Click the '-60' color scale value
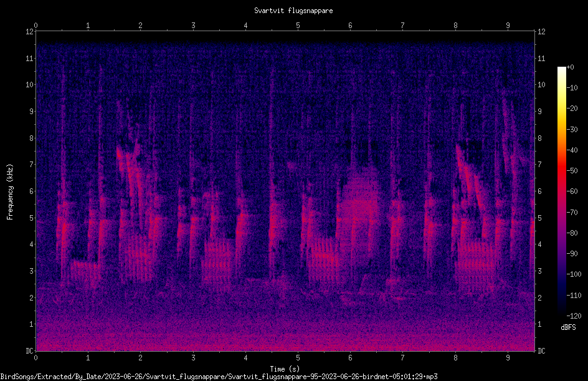This screenshot has height=381, width=588. point(572,191)
